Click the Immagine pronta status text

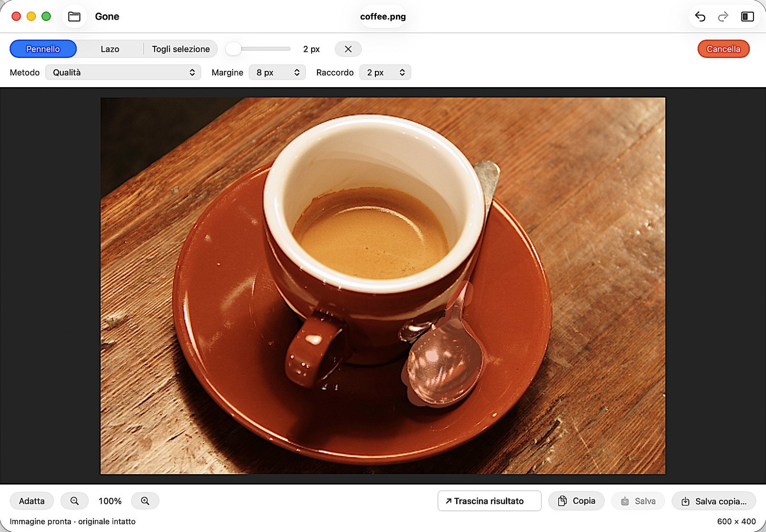tap(72, 521)
